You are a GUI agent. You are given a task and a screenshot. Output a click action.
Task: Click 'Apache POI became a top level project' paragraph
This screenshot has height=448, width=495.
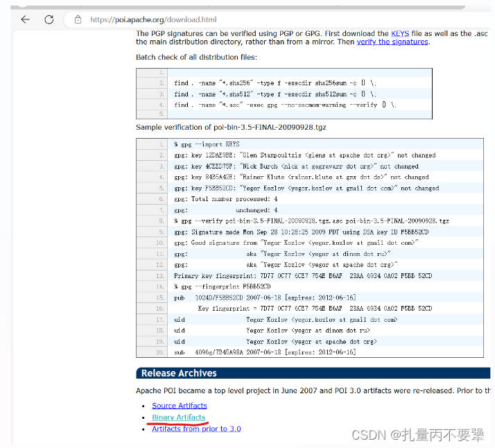[x=313, y=390]
